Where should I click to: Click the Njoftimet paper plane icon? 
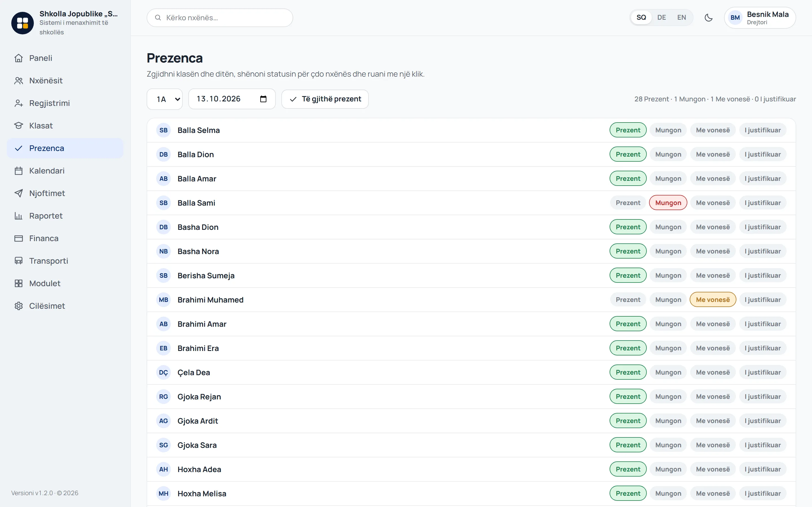pyautogui.click(x=19, y=193)
